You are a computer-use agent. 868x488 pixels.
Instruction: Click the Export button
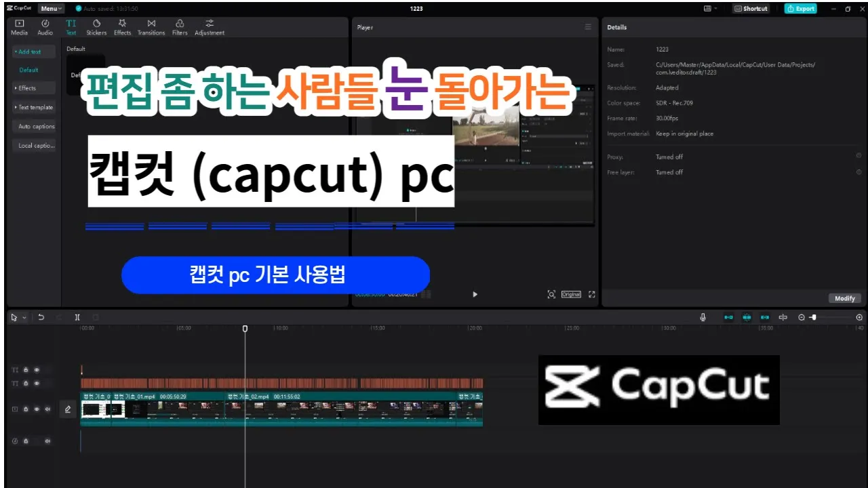[801, 9]
